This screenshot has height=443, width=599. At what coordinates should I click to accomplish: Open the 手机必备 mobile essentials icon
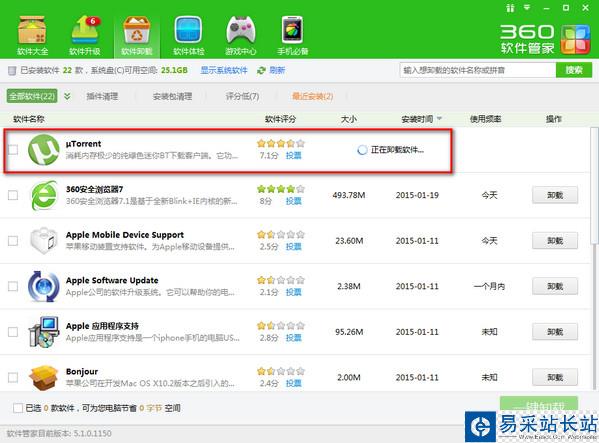pos(293,35)
